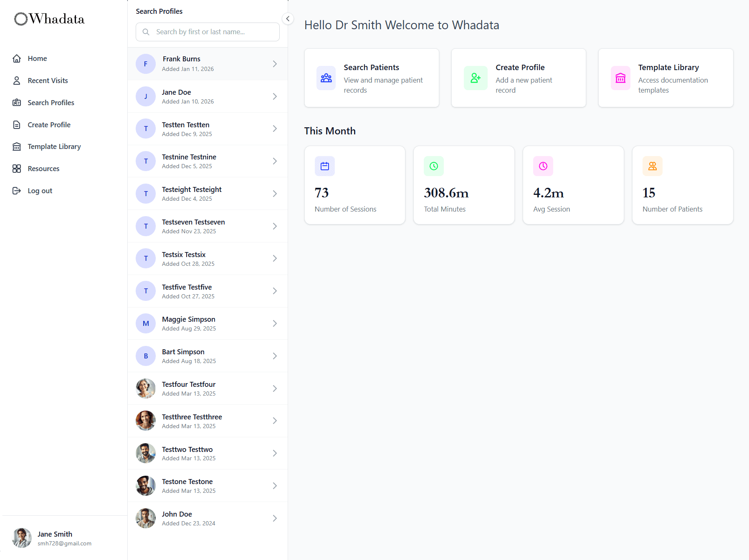This screenshot has height=560, width=749.
Task: Select the Home icon in sidebar
Action: [x=17, y=58]
